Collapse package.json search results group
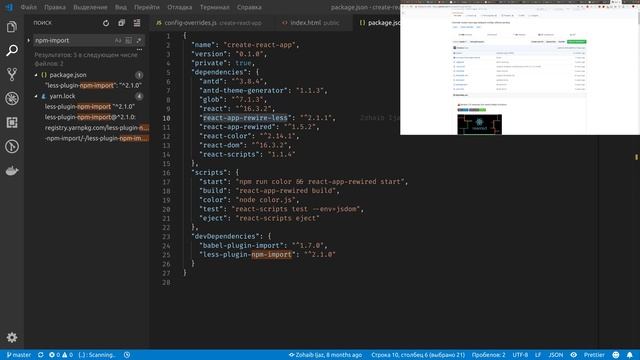640x360 pixels. [x=36, y=75]
